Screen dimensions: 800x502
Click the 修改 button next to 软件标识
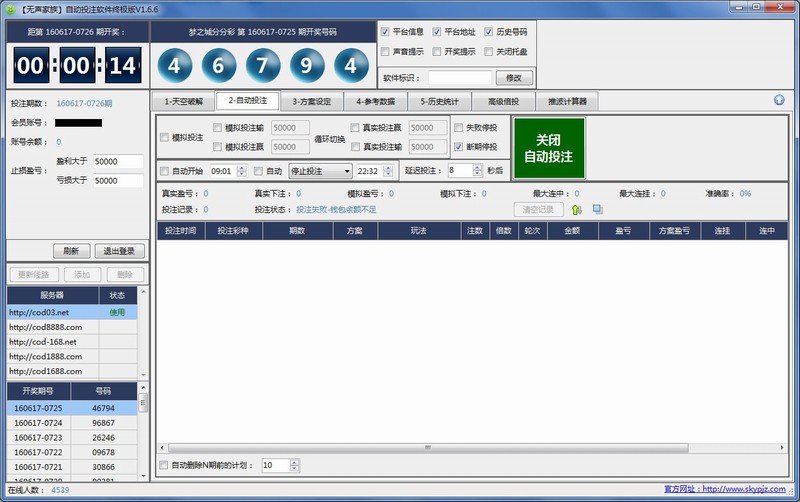point(514,78)
